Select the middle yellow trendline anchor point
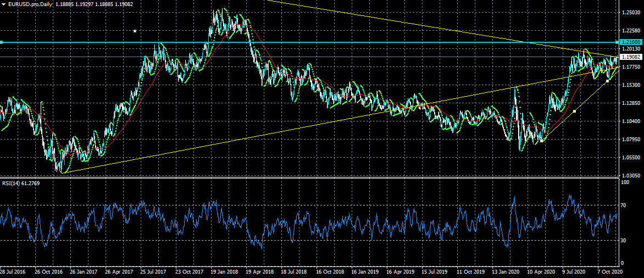Screen dimensions: 644x278 tap(574, 112)
